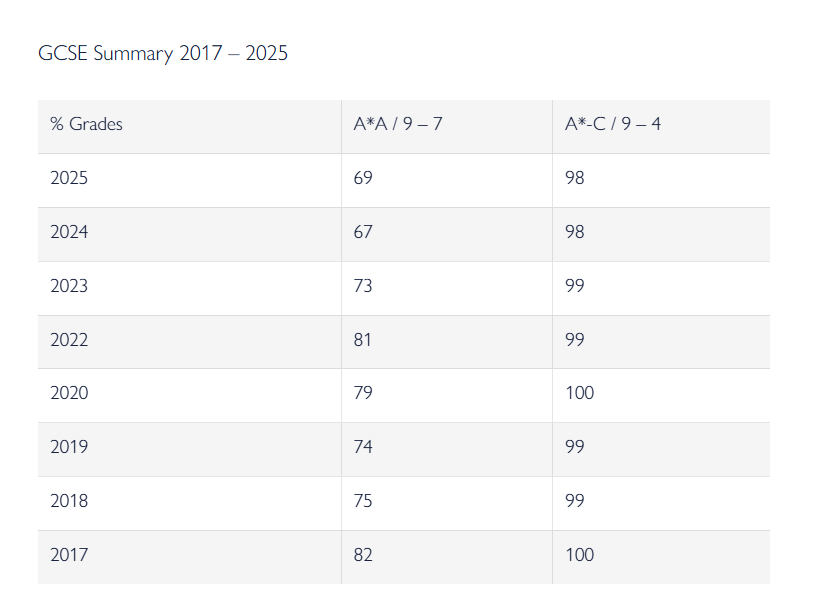Select the 81 cell in 2022 row

(363, 340)
